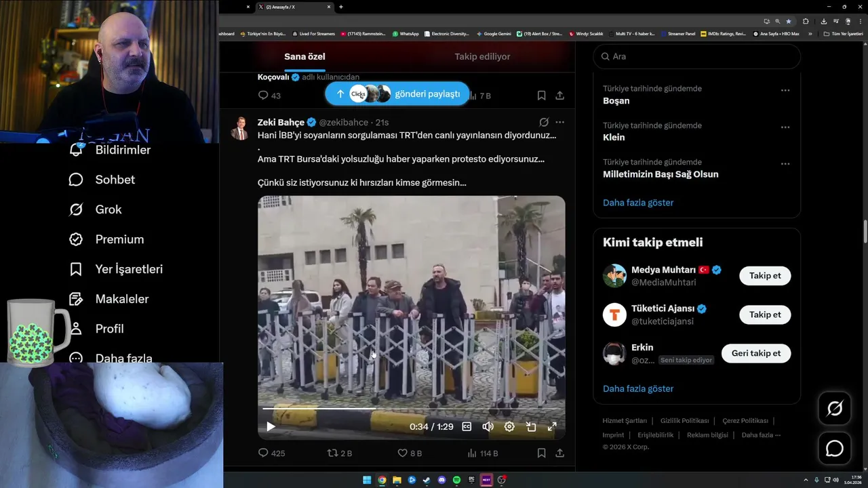Expand hidden bookmarks with the chevron

click(810, 33)
